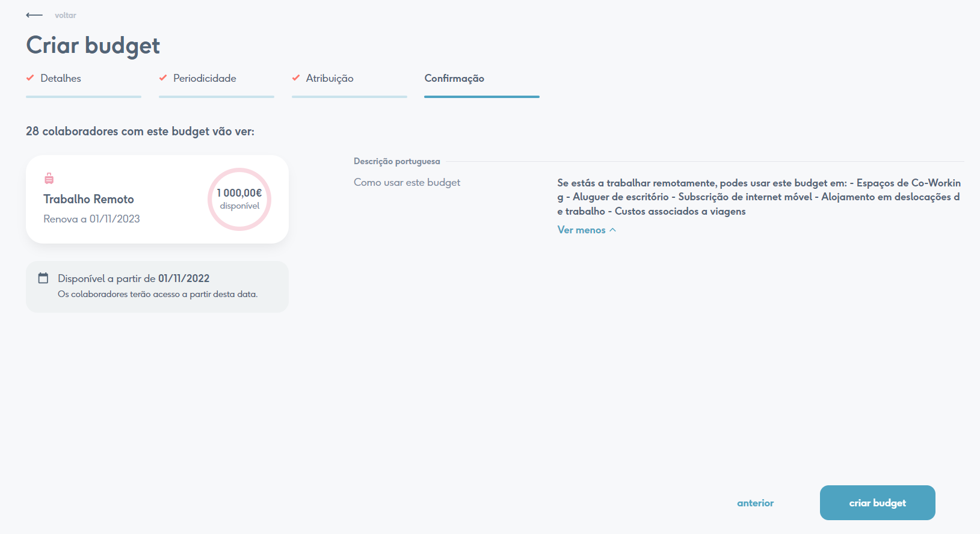This screenshot has width=980, height=534.
Task: Click the red checkmark next to Periodicidade
Action: tap(163, 78)
